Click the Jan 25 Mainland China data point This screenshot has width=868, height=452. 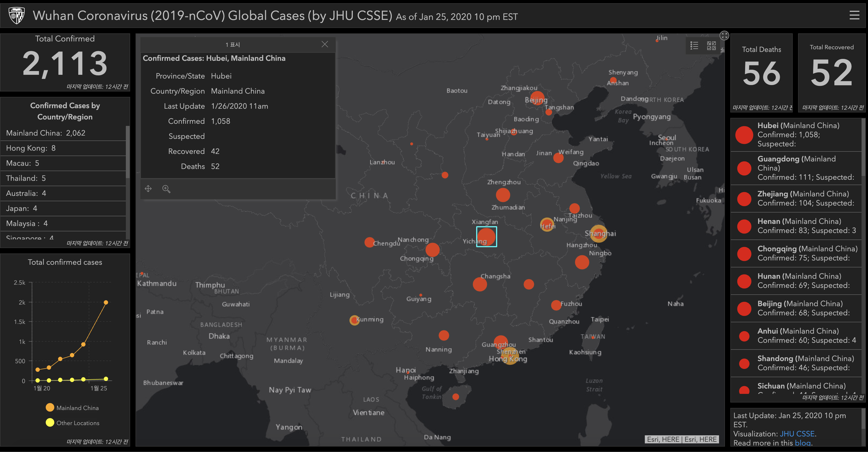106,302
